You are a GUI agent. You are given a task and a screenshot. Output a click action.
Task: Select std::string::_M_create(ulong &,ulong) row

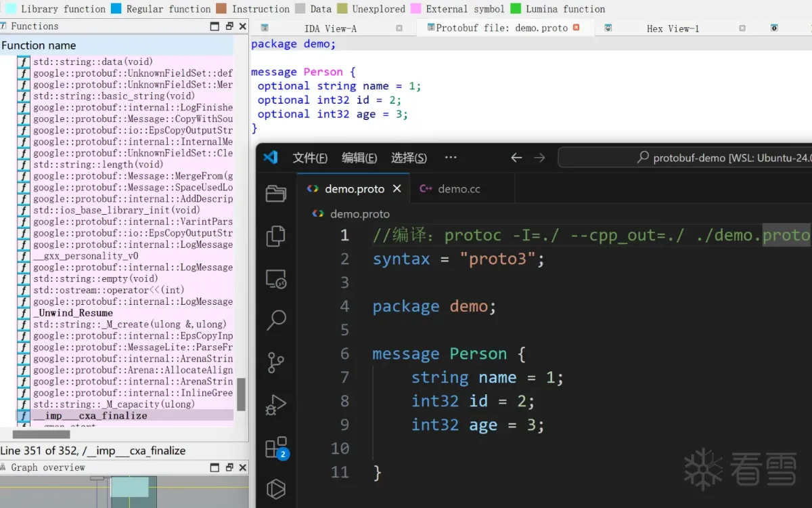click(125, 324)
